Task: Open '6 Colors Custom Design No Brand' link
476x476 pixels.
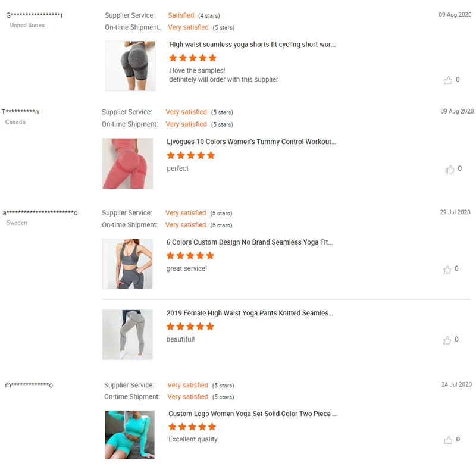Action: (x=249, y=242)
